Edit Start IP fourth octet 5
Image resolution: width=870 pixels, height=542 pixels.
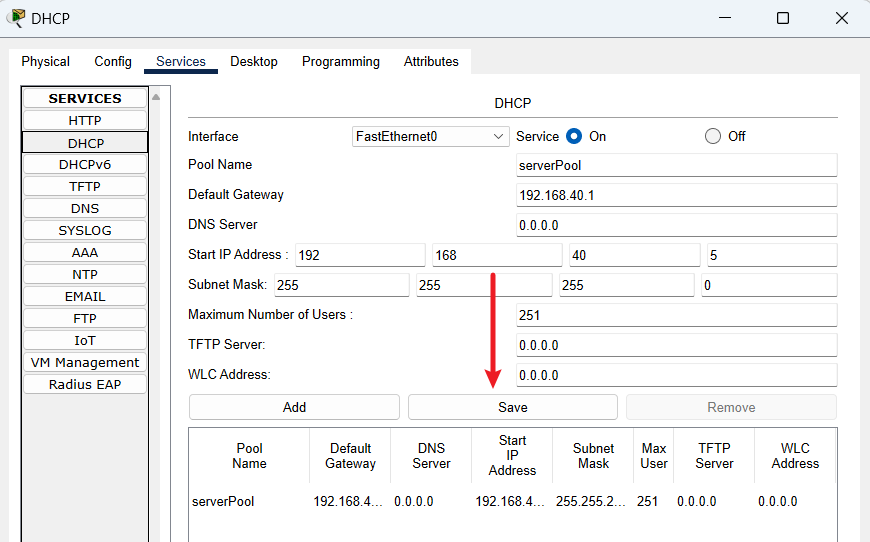pos(772,255)
